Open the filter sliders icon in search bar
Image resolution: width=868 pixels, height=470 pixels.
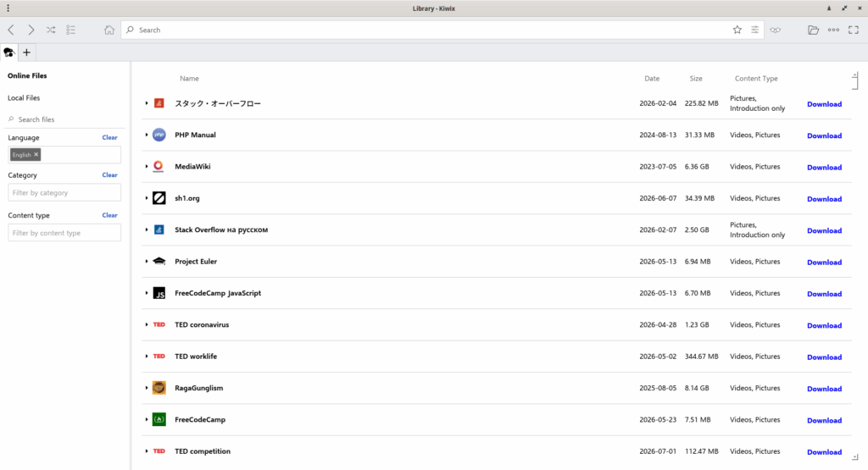(755, 30)
